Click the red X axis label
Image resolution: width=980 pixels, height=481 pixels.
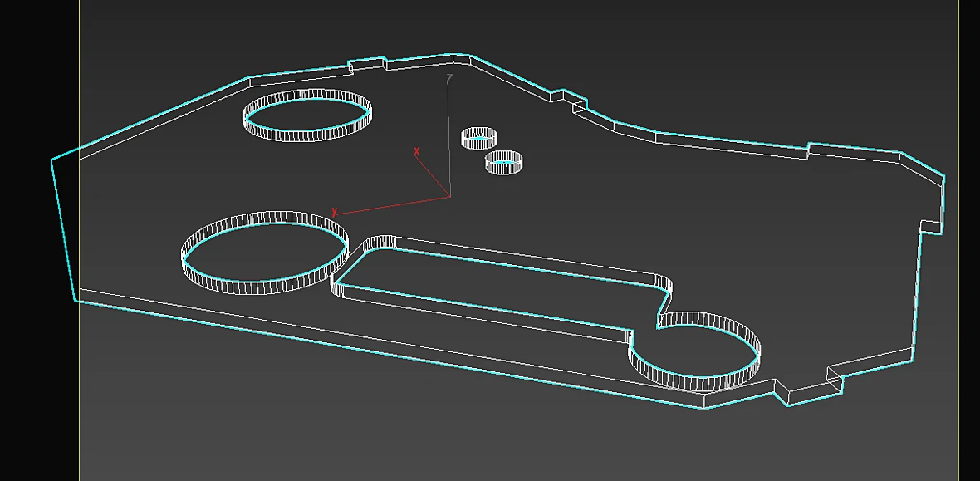coord(416,151)
